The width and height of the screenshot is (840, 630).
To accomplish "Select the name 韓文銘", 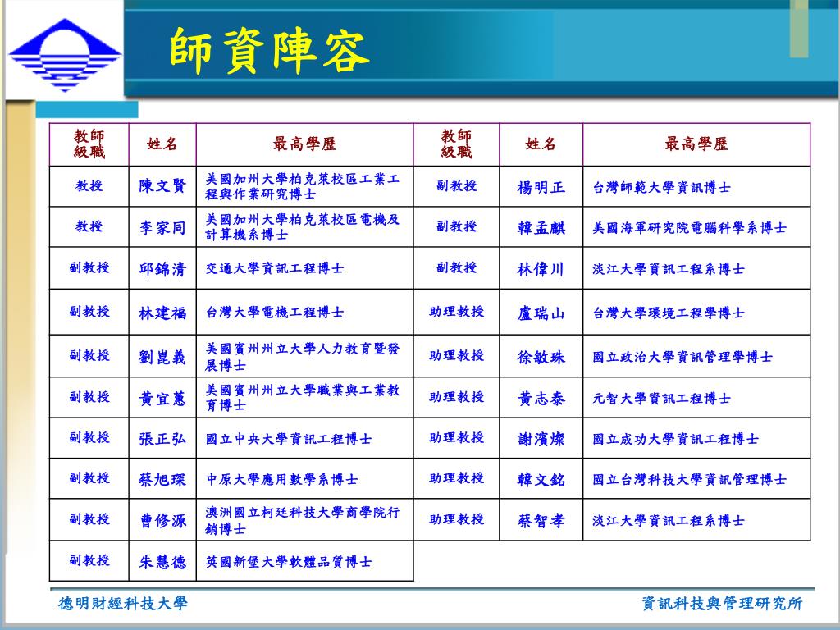I will click(x=541, y=479).
